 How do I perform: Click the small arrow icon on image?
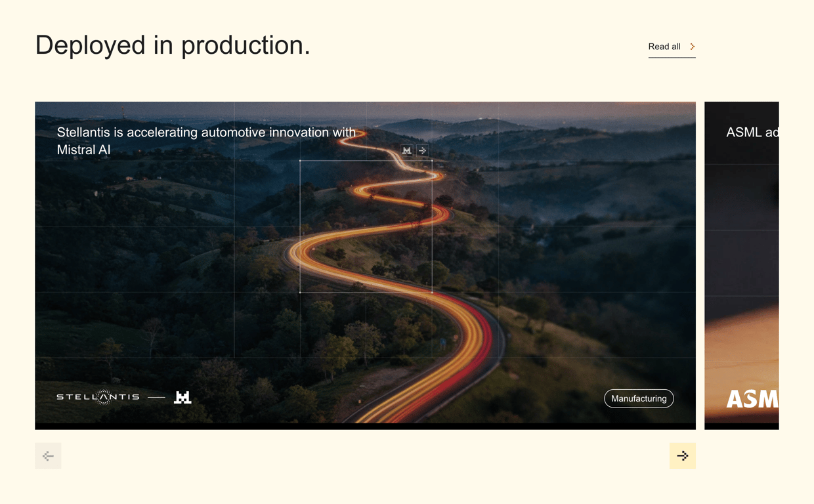(423, 150)
